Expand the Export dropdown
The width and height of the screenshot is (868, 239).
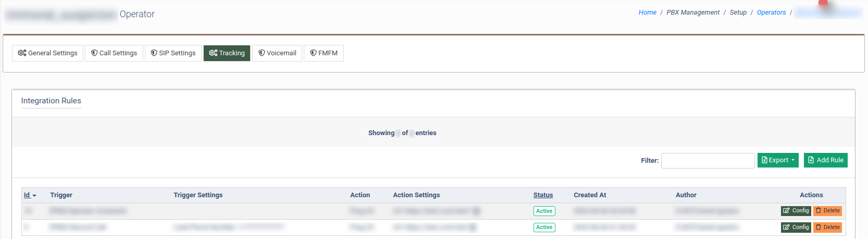(778, 160)
